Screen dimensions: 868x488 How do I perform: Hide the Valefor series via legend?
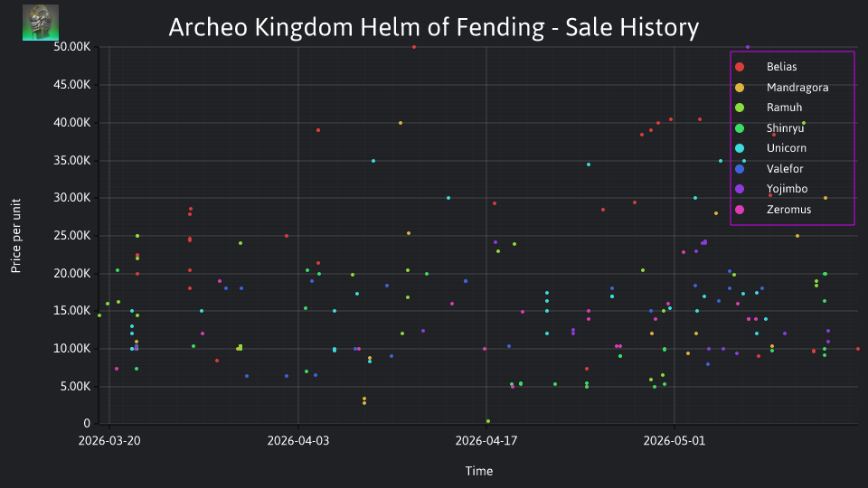click(785, 169)
